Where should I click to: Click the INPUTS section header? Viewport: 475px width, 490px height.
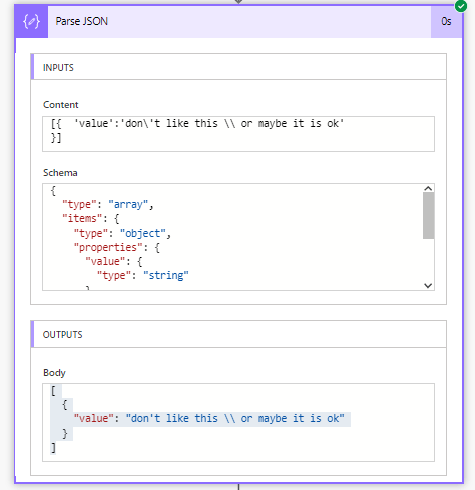tap(238, 67)
